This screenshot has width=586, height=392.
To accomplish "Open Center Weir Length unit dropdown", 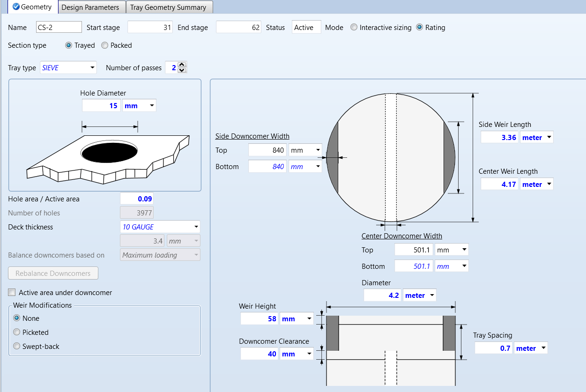I will pyautogui.click(x=537, y=185).
